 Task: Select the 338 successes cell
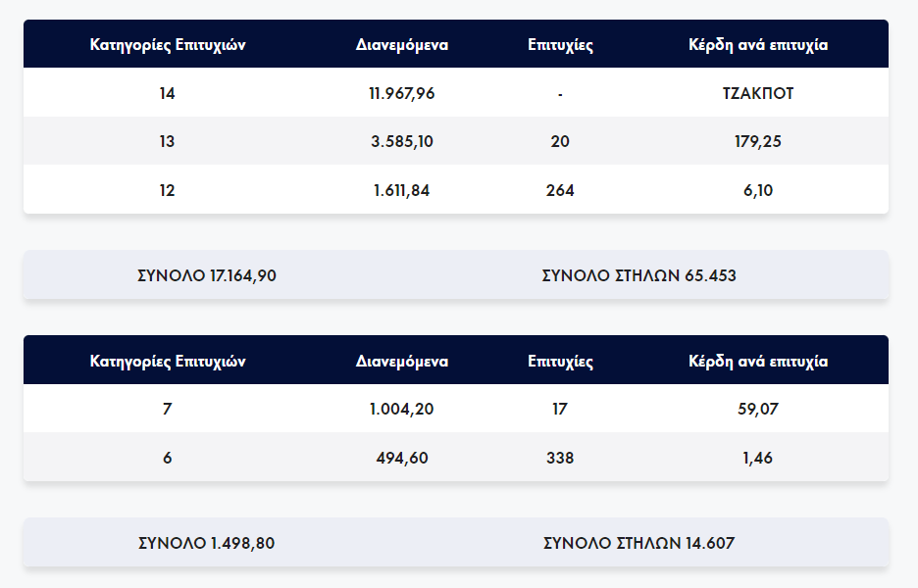point(560,458)
